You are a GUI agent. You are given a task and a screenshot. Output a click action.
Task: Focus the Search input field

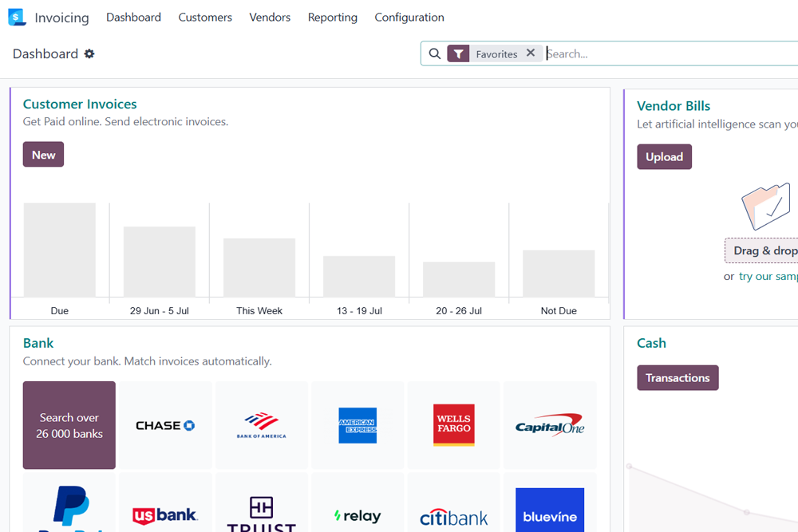(672, 54)
